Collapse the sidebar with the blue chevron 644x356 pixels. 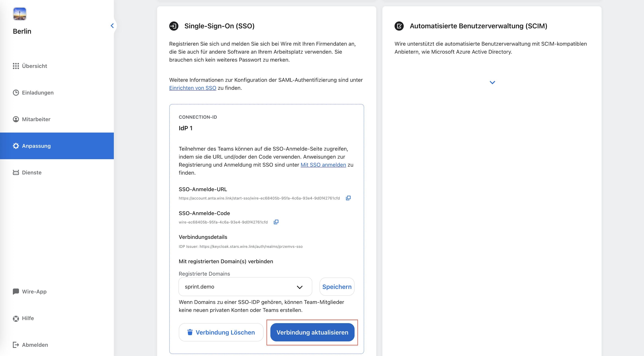(x=112, y=26)
